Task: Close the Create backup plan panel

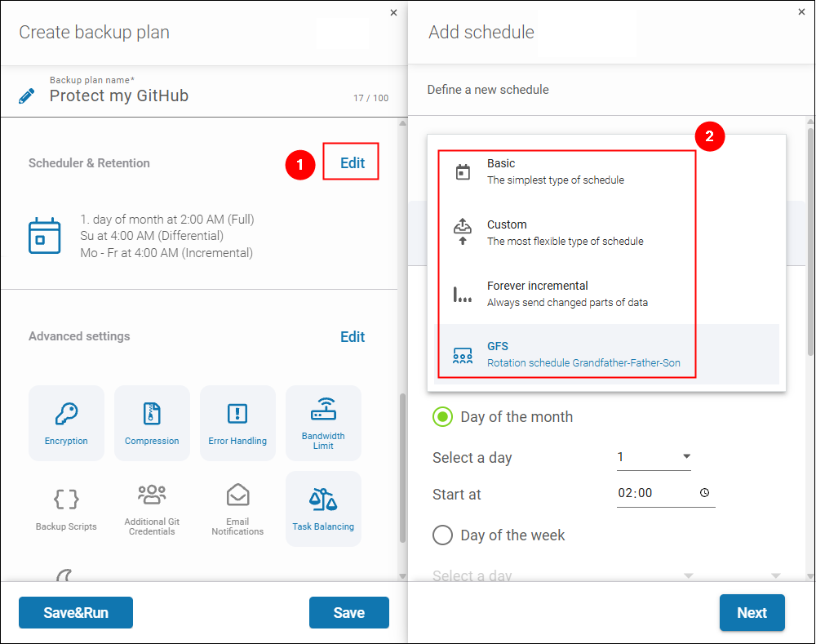Action: click(x=393, y=12)
